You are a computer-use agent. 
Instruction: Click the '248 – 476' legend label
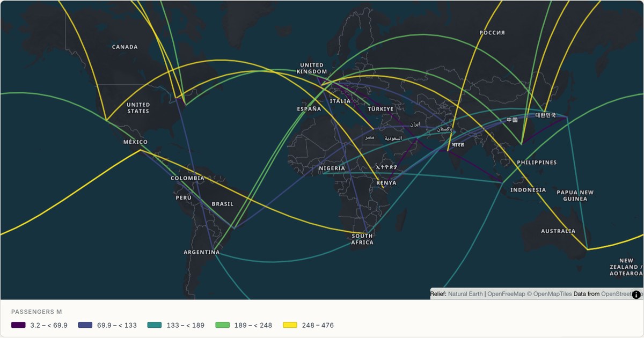[318, 325]
